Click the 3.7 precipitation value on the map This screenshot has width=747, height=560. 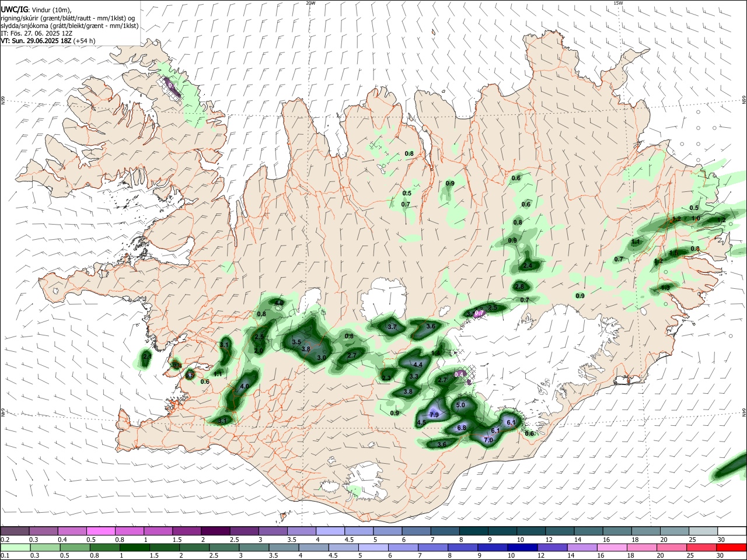(x=392, y=327)
